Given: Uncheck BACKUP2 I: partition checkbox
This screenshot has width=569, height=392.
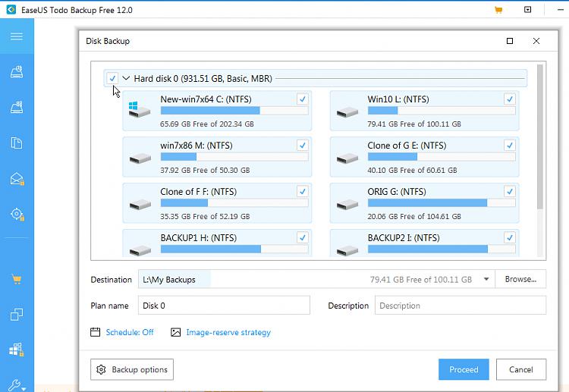Looking at the screenshot, I should tap(510, 237).
